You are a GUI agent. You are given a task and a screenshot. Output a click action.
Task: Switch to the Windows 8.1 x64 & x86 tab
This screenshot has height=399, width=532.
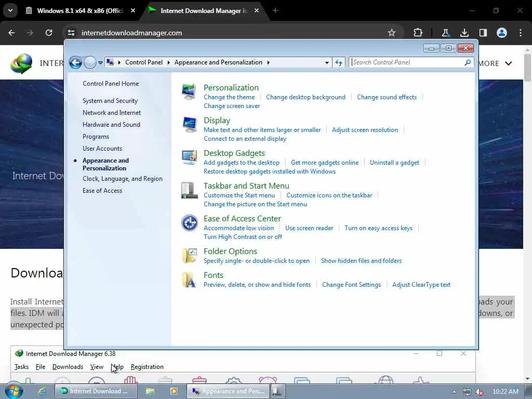click(x=80, y=11)
